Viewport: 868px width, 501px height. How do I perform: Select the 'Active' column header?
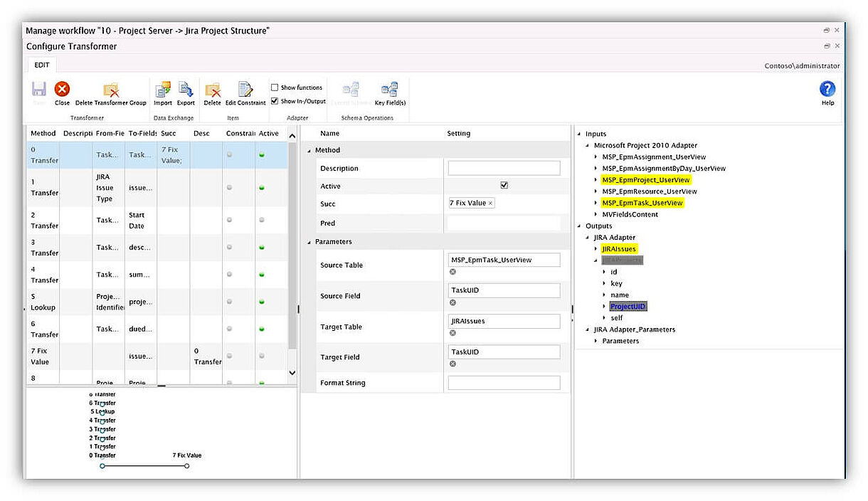269,133
